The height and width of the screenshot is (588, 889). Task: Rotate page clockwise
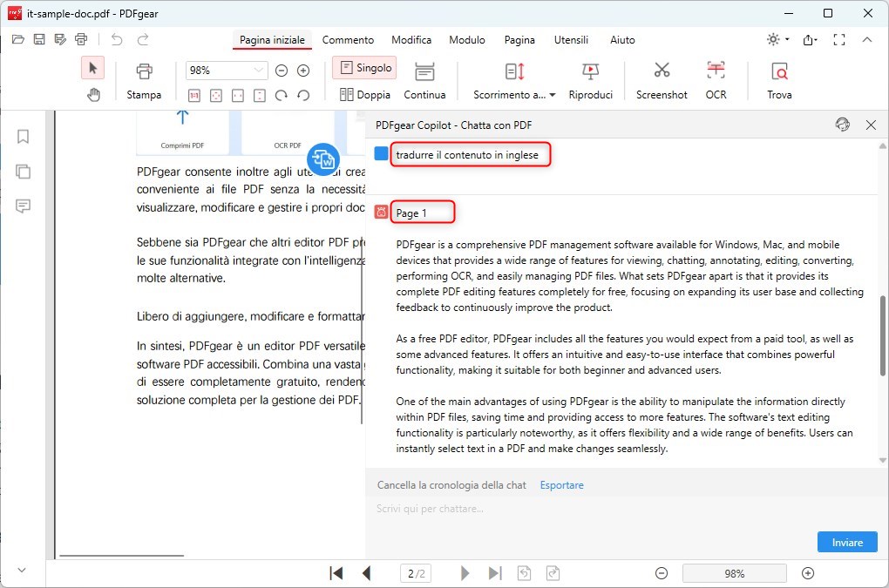click(x=282, y=95)
